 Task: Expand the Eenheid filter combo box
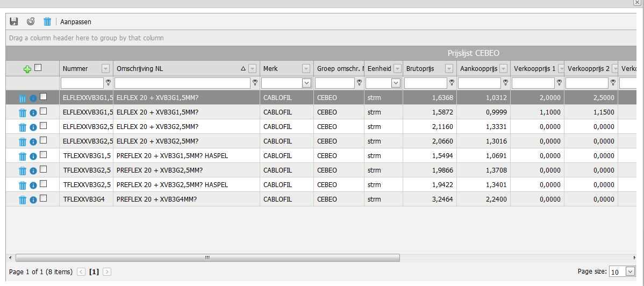click(x=396, y=83)
